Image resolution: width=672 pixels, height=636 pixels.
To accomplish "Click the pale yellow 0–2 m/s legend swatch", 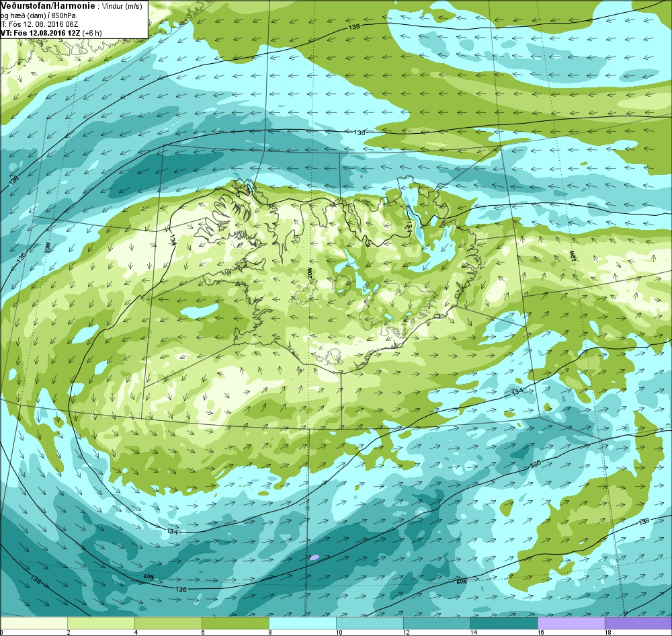I will point(34,623).
